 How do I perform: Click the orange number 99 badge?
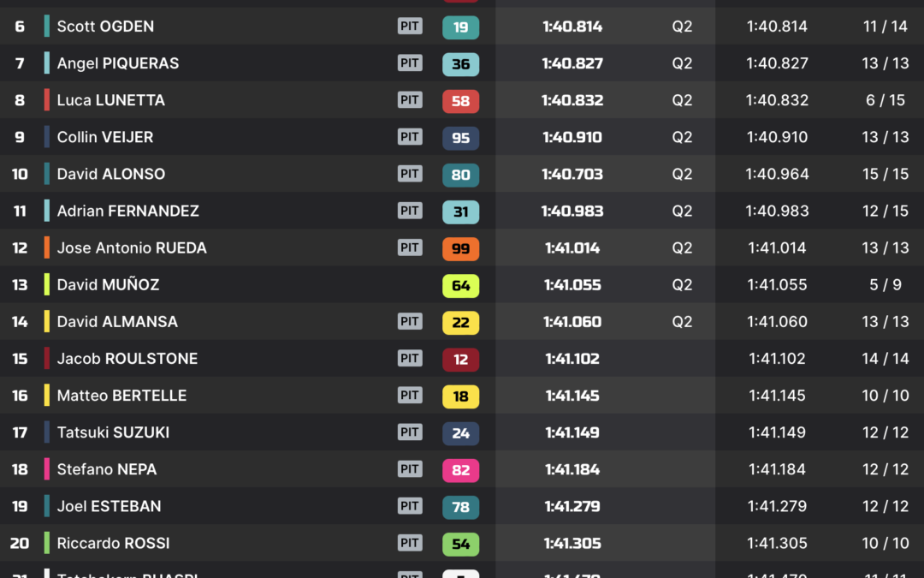point(460,248)
